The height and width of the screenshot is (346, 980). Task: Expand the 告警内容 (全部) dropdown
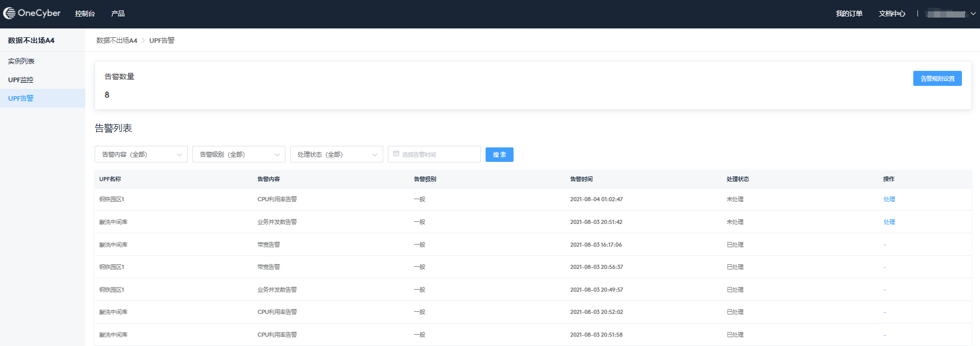pyautogui.click(x=141, y=154)
